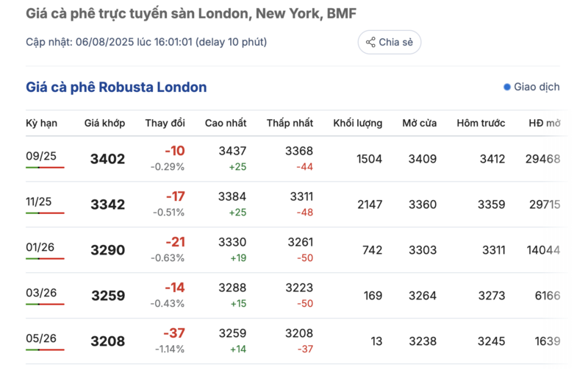Click the share icon beside Chia sẻ

point(370,42)
